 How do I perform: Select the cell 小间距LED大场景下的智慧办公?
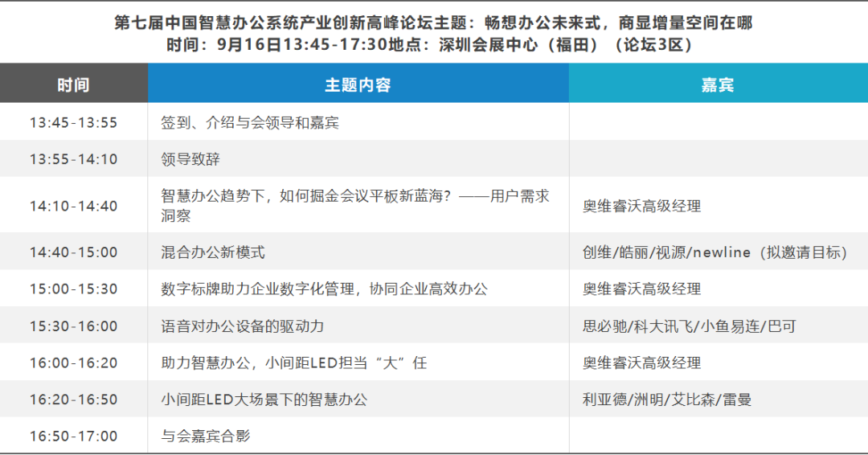(x=358, y=399)
